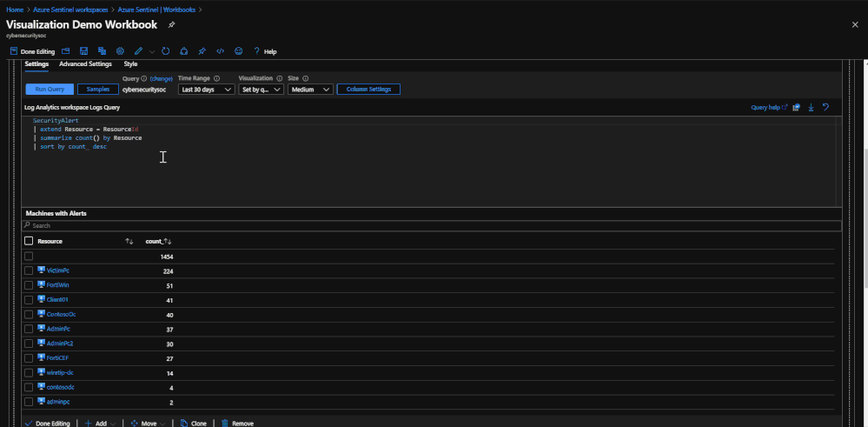Click the right-side vertical scrollbar
Image resolution: width=868 pixels, height=427 pixels.
tap(865, 244)
